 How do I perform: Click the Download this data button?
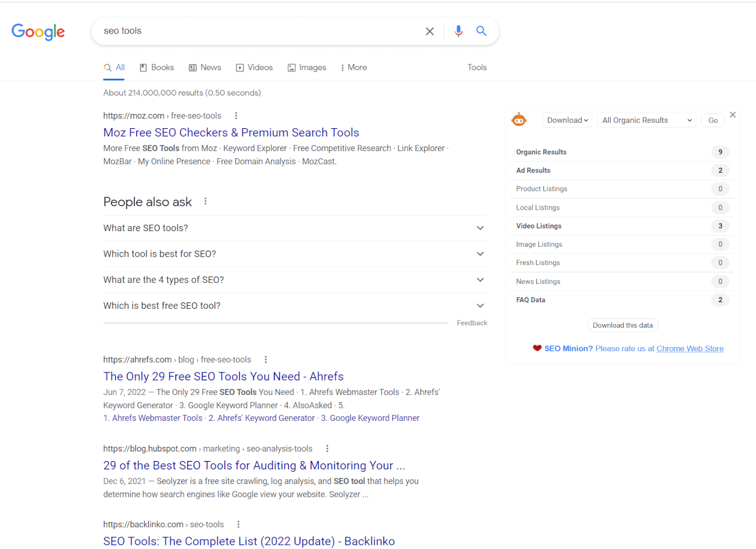623,325
